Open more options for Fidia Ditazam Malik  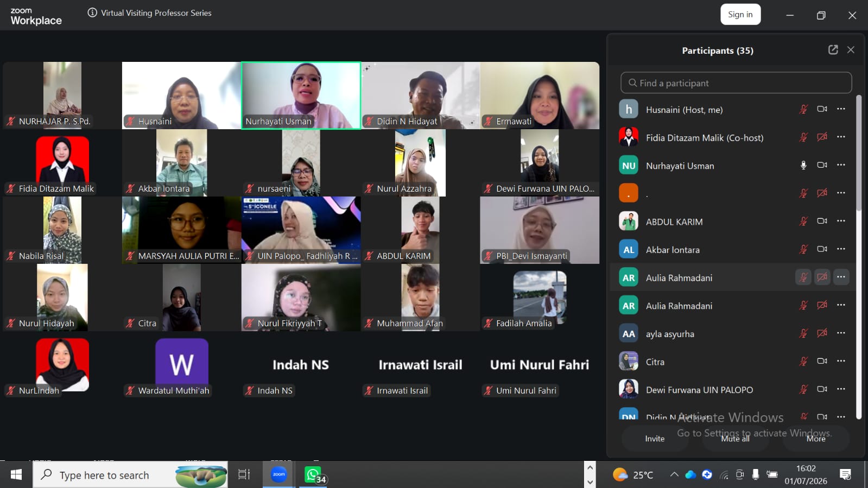click(841, 137)
